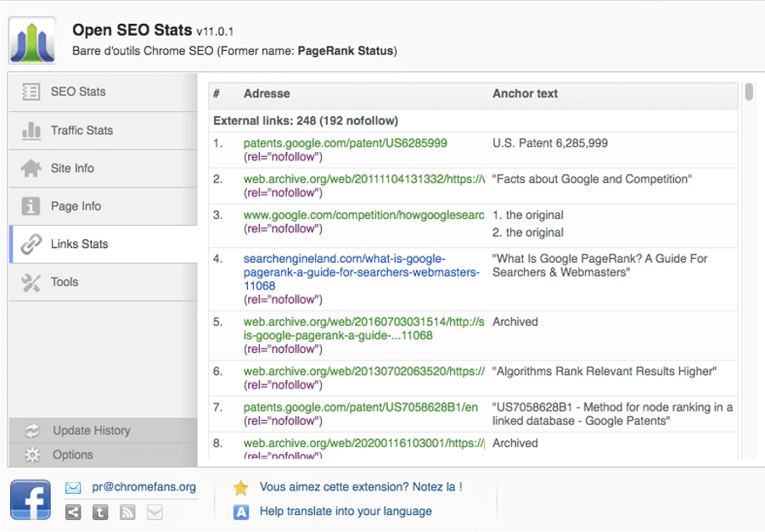
Task: Open web.archive.org/web/20130702063520 link
Action: tap(364, 371)
